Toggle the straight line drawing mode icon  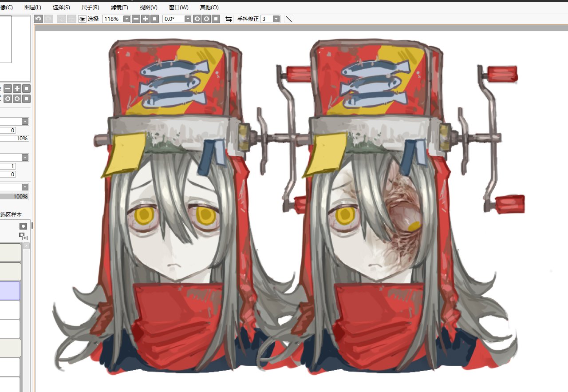click(x=288, y=19)
